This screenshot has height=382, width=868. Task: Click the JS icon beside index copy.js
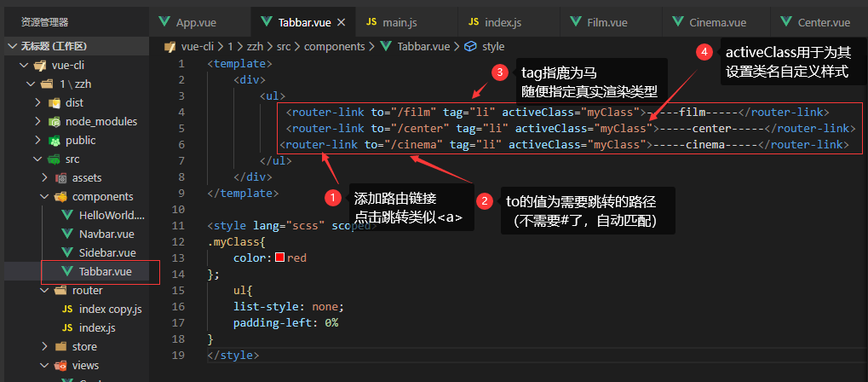68,309
